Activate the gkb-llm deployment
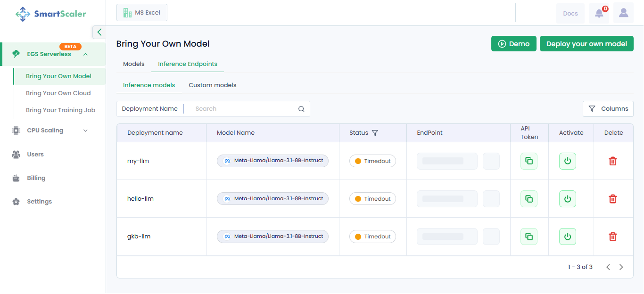The width and height of the screenshot is (644, 294). (567, 237)
